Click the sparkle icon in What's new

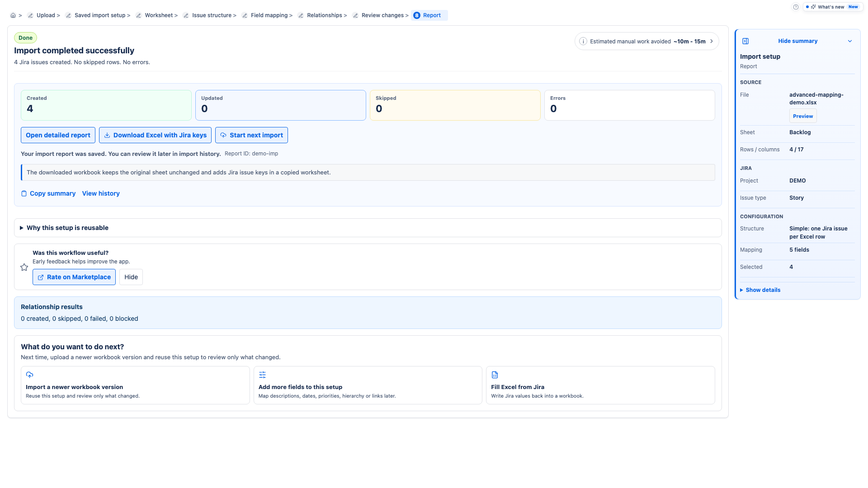813,7
